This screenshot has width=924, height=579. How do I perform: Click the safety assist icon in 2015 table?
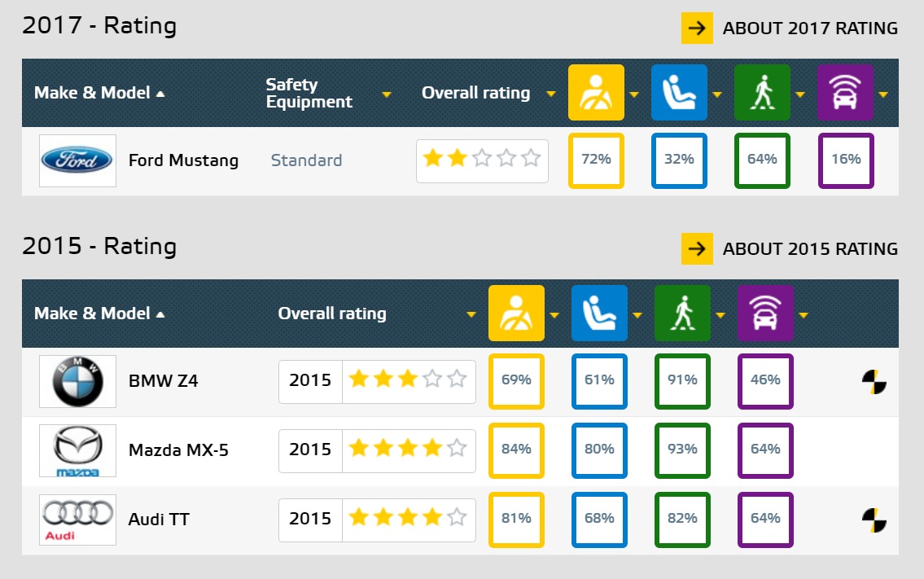click(x=765, y=313)
